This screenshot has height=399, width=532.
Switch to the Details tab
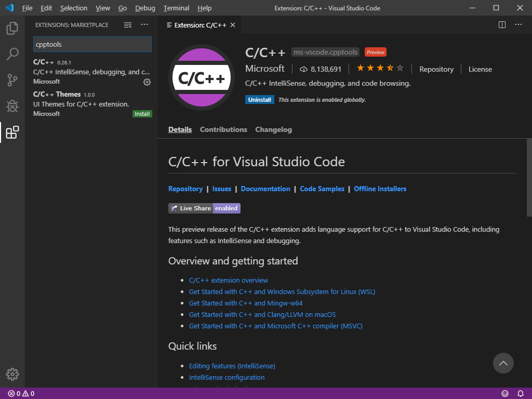point(180,129)
